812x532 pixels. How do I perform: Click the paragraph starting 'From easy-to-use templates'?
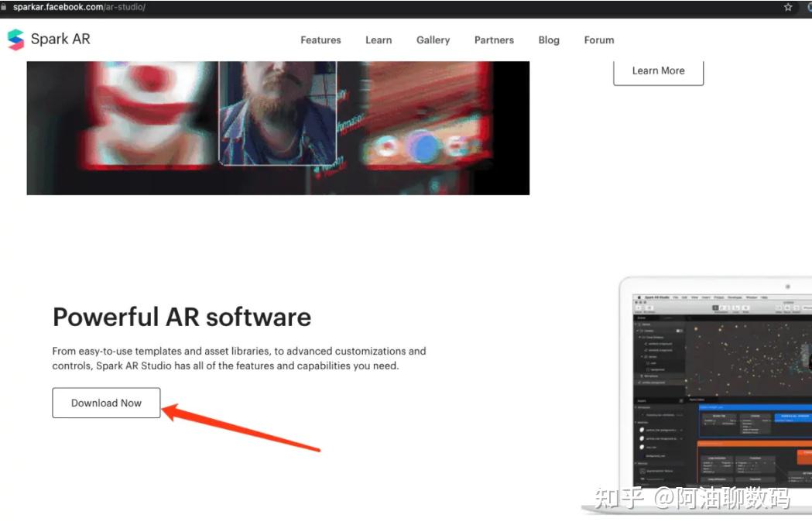click(x=239, y=358)
